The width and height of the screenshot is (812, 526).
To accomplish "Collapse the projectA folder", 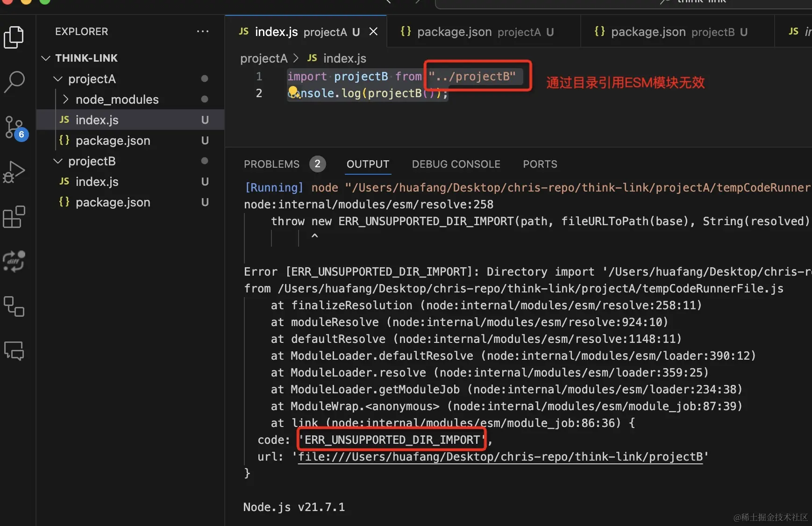I will pyautogui.click(x=58, y=79).
